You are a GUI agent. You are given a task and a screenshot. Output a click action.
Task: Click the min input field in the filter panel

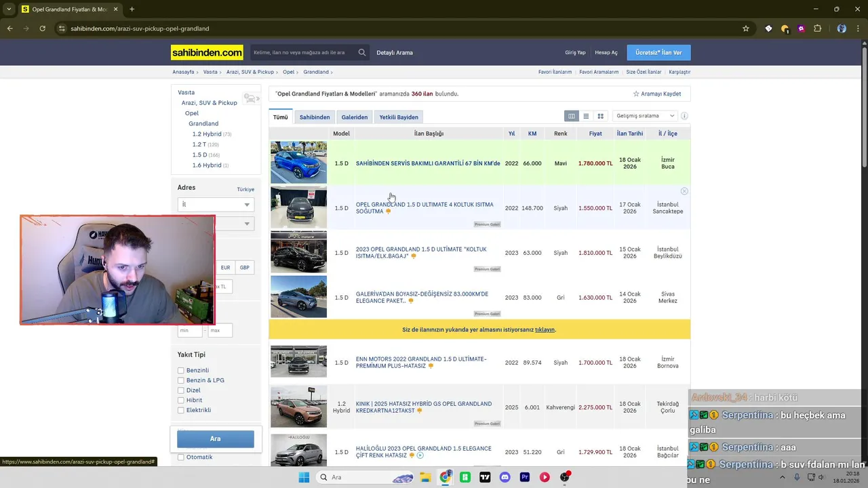pos(190,330)
